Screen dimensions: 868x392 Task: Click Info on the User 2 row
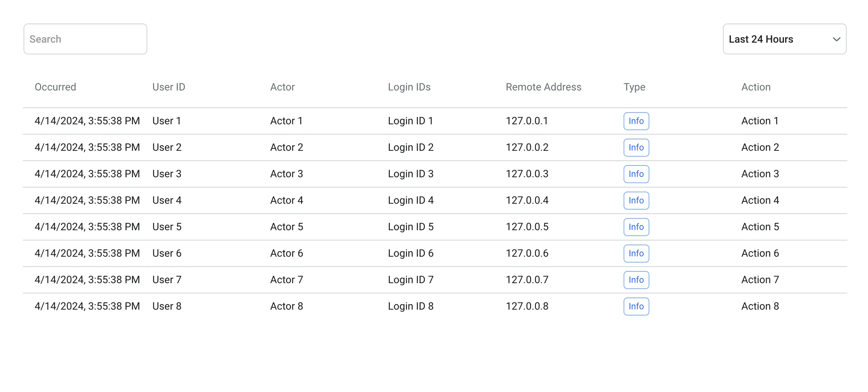pyautogui.click(x=636, y=147)
